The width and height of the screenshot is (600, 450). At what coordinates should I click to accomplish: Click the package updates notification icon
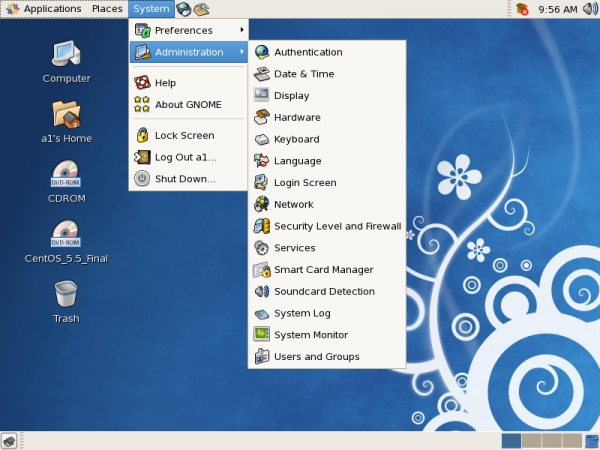click(522, 9)
